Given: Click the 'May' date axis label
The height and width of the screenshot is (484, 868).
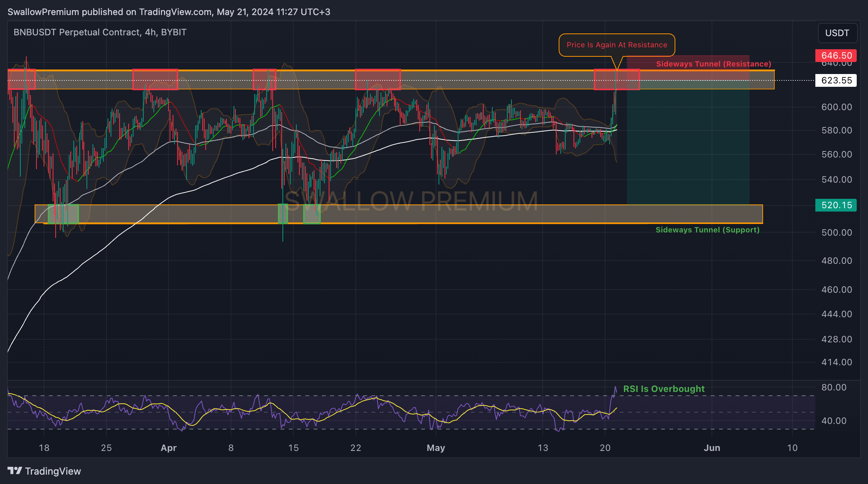Looking at the screenshot, I should [436, 448].
